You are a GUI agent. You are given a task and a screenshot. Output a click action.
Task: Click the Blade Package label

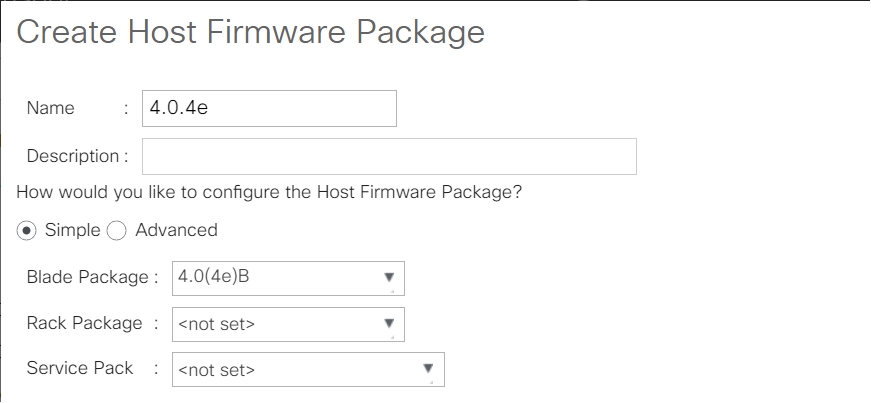pyautogui.click(x=88, y=277)
